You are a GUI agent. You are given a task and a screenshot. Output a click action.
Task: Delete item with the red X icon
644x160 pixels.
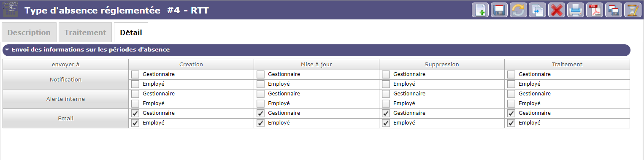(x=556, y=10)
